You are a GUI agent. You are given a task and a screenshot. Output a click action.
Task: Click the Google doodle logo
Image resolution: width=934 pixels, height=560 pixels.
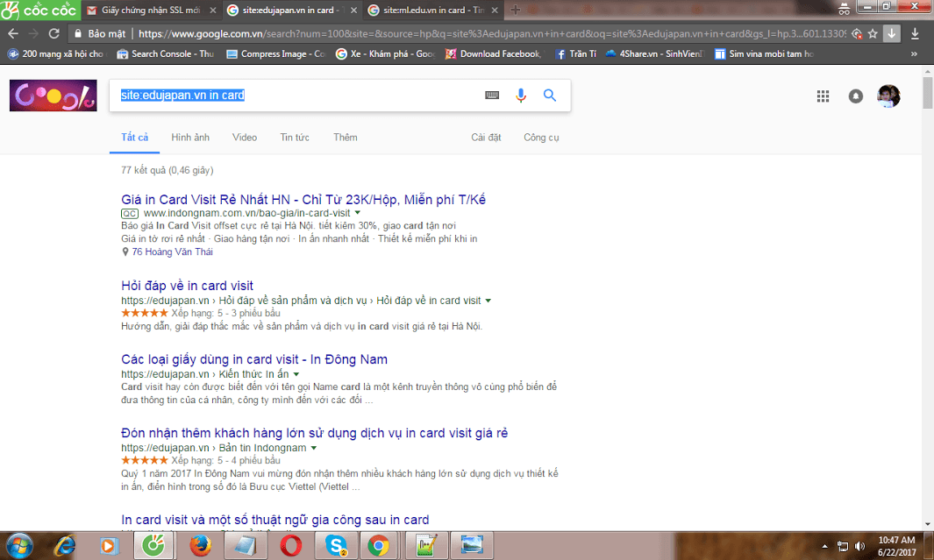click(53, 96)
